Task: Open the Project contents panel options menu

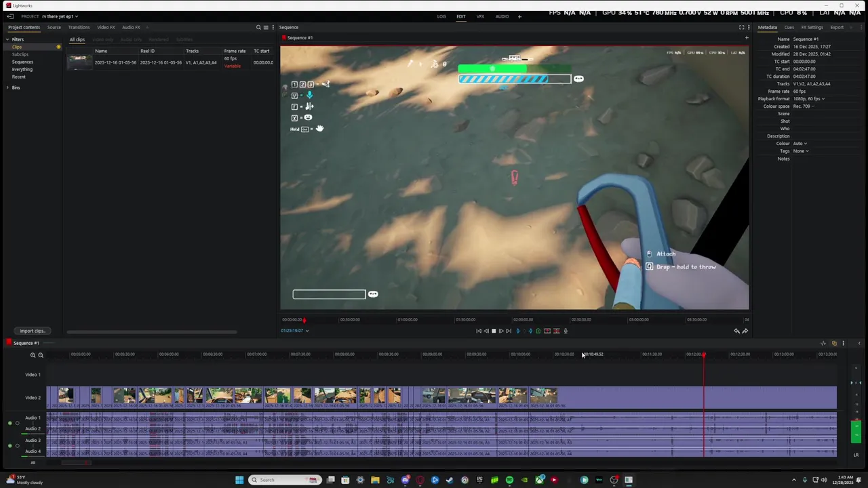Action: [x=273, y=27]
